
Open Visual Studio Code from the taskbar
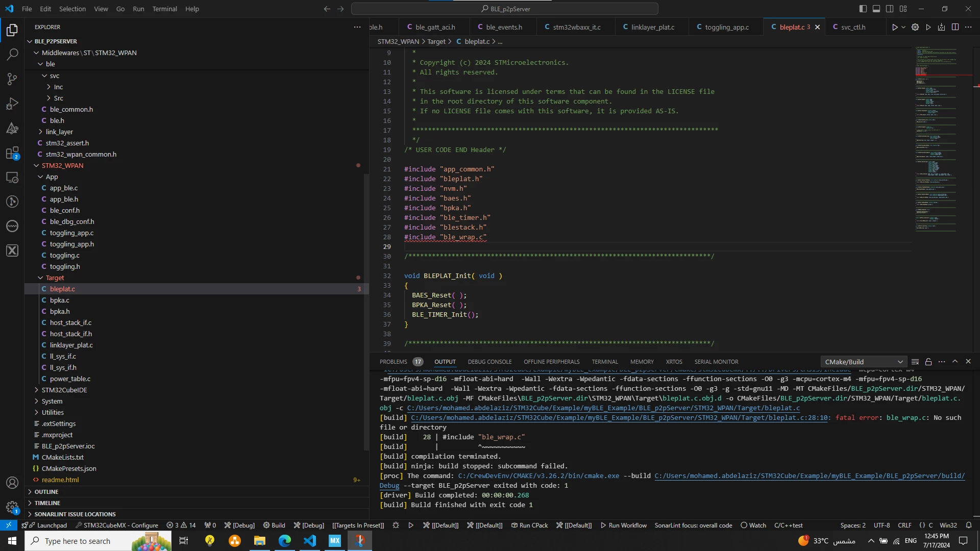point(310,541)
